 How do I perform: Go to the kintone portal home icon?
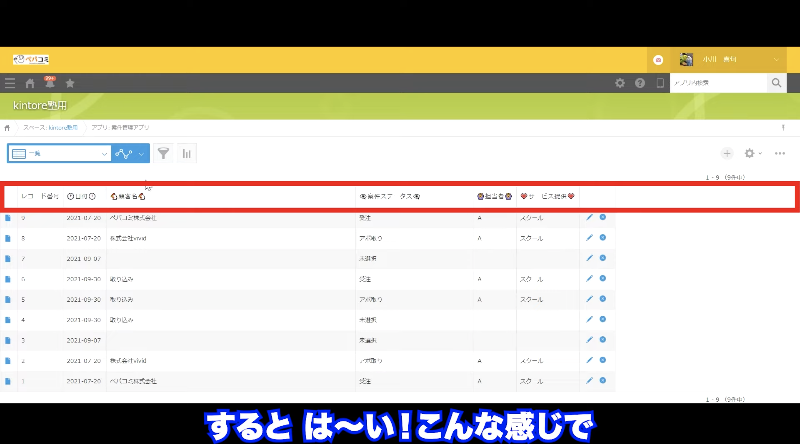tap(30, 83)
